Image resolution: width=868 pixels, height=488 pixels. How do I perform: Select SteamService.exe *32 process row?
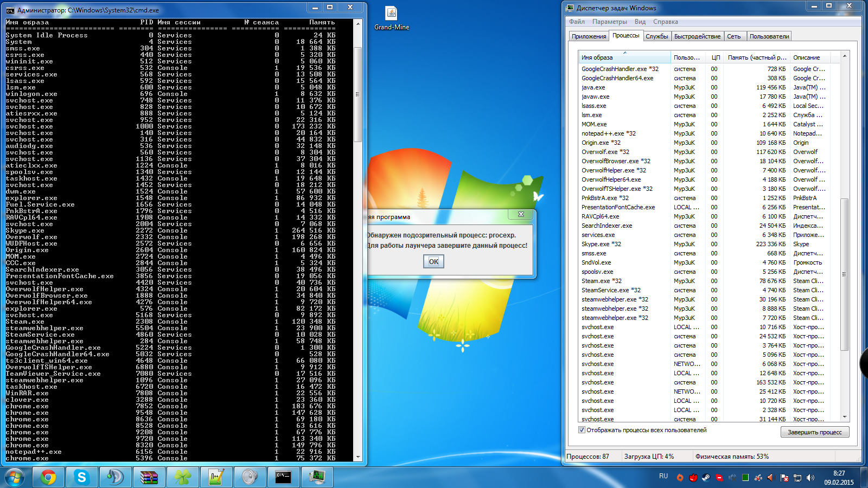(709, 290)
